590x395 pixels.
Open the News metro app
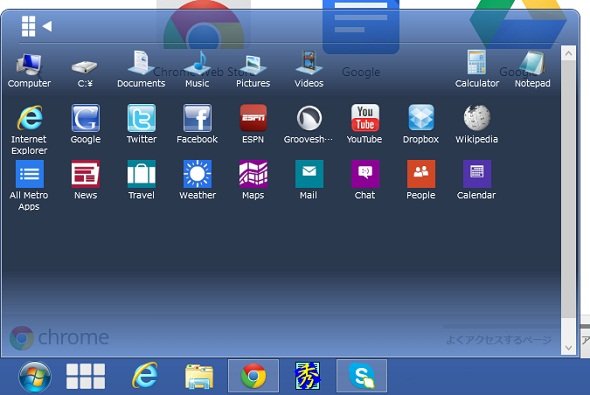pos(85,180)
